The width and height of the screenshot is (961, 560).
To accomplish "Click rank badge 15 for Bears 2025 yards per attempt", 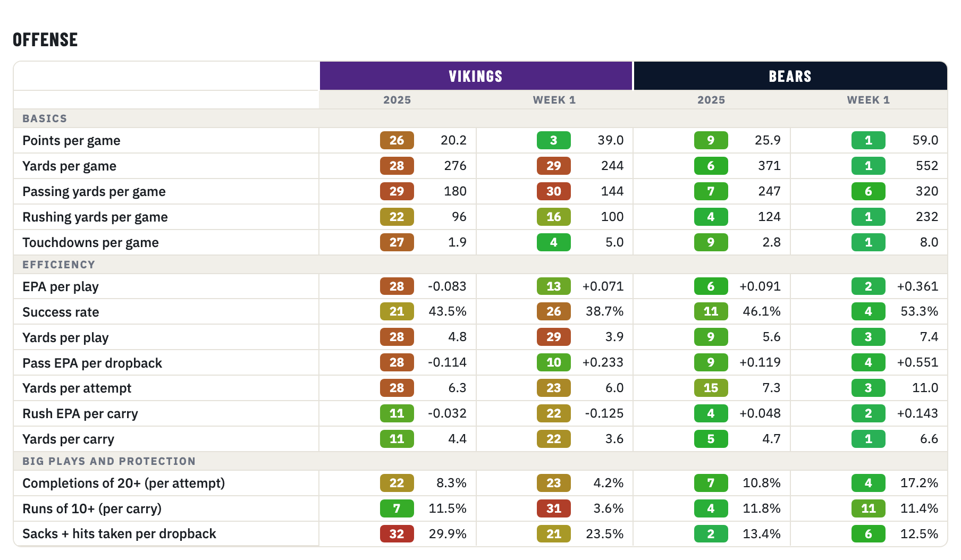I will [711, 388].
